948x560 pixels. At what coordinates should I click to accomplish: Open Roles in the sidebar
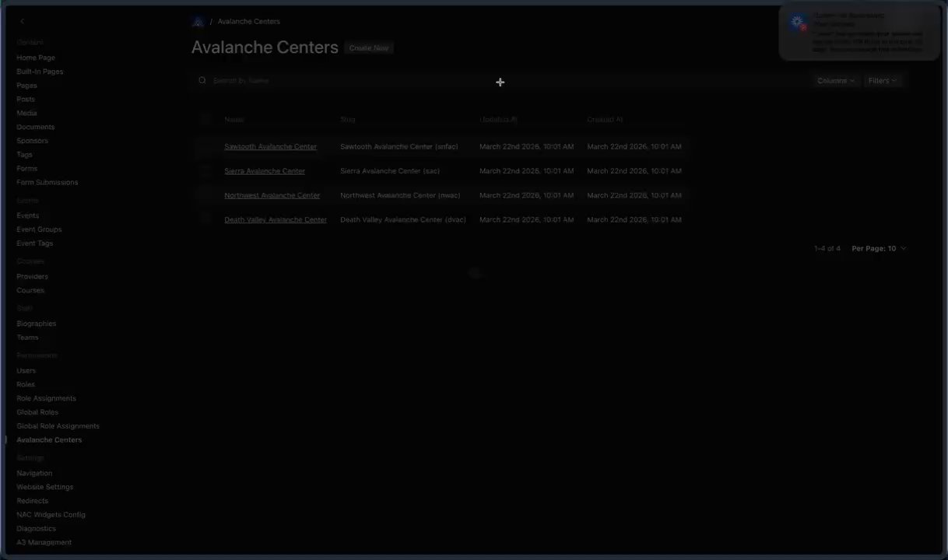26,385
